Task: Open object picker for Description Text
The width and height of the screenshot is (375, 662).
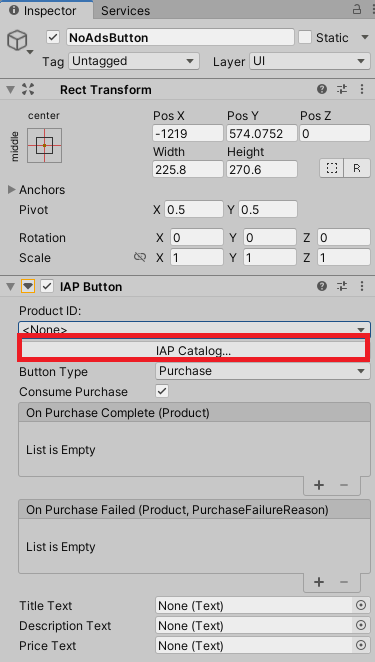Action: tap(361, 625)
